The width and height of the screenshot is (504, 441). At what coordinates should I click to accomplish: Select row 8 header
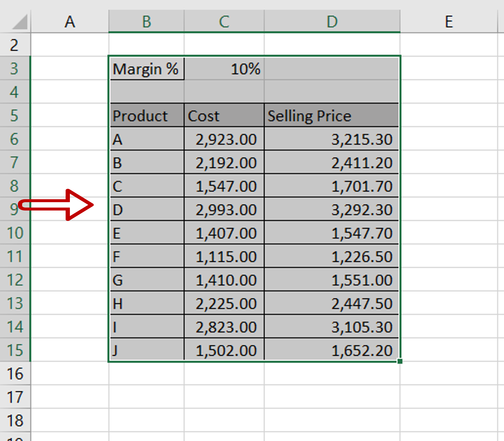click(15, 186)
